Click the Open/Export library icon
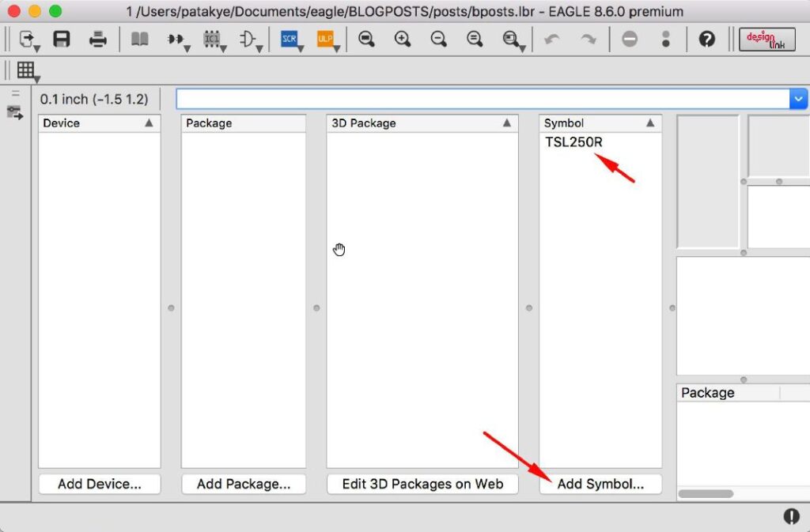The width and height of the screenshot is (810, 532). (x=26, y=39)
